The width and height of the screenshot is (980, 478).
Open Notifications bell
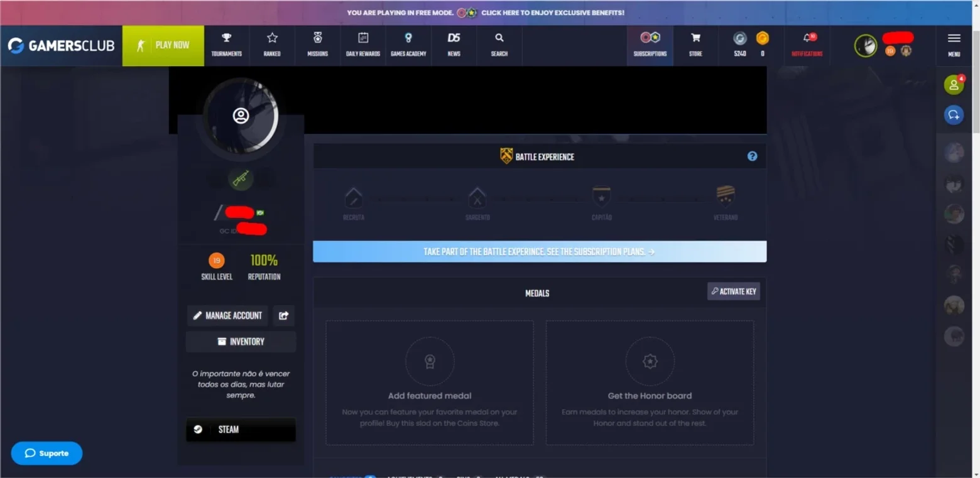807,45
